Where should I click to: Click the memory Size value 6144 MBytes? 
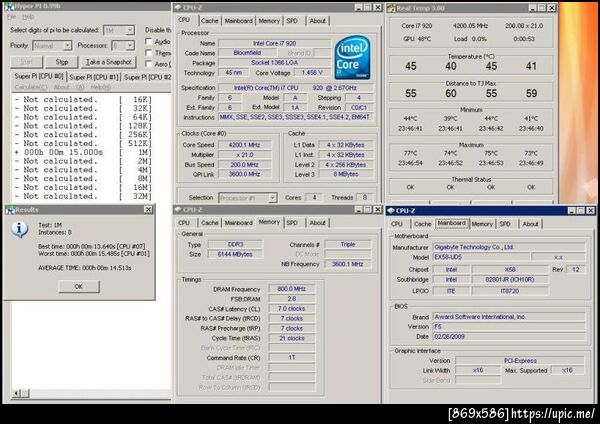click(x=235, y=254)
